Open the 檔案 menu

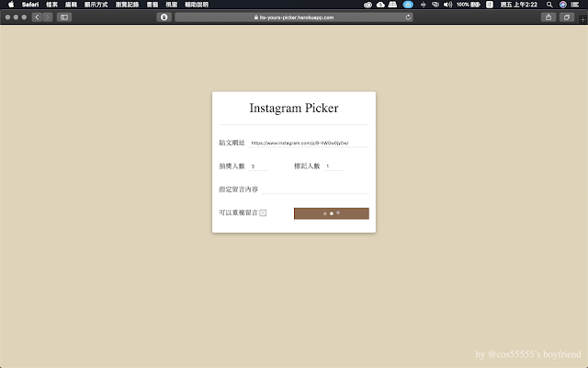click(51, 5)
